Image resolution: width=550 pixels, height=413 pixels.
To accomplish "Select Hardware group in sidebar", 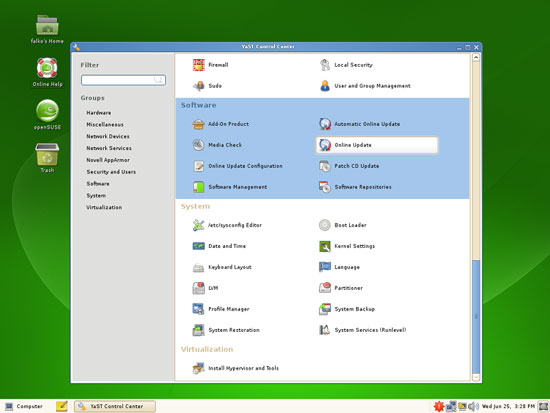I will [99, 113].
